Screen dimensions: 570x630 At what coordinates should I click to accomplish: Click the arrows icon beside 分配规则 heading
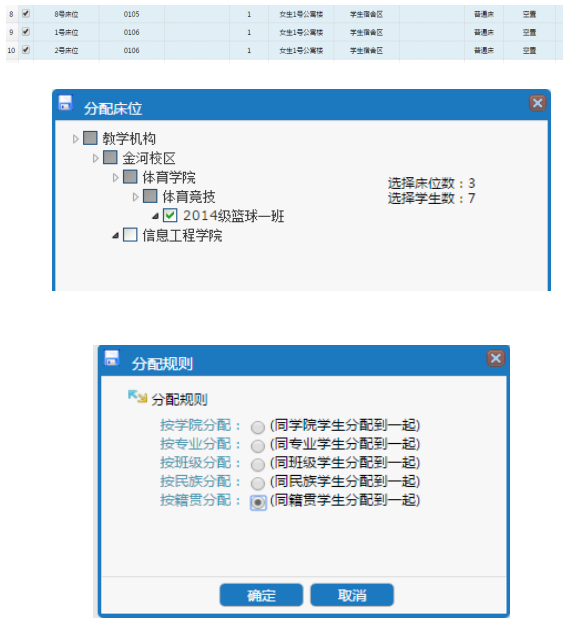[x=137, y=397]
